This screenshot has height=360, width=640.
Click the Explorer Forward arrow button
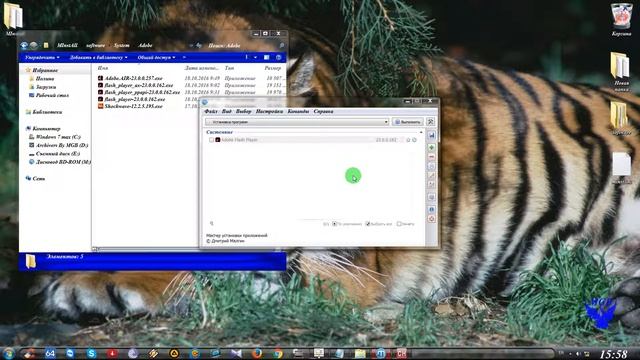[x=34, y=45]
